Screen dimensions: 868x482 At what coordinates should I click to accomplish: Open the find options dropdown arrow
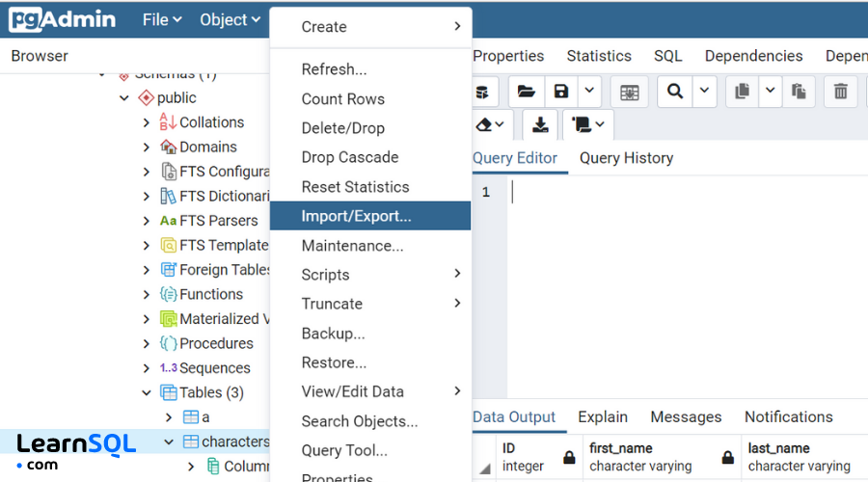[704, 92]
